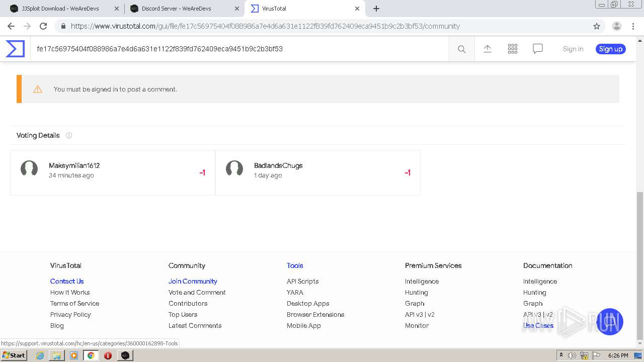Open YARA link
The width and height of the screenshot is (644, 362).
[x=295, y=292]
